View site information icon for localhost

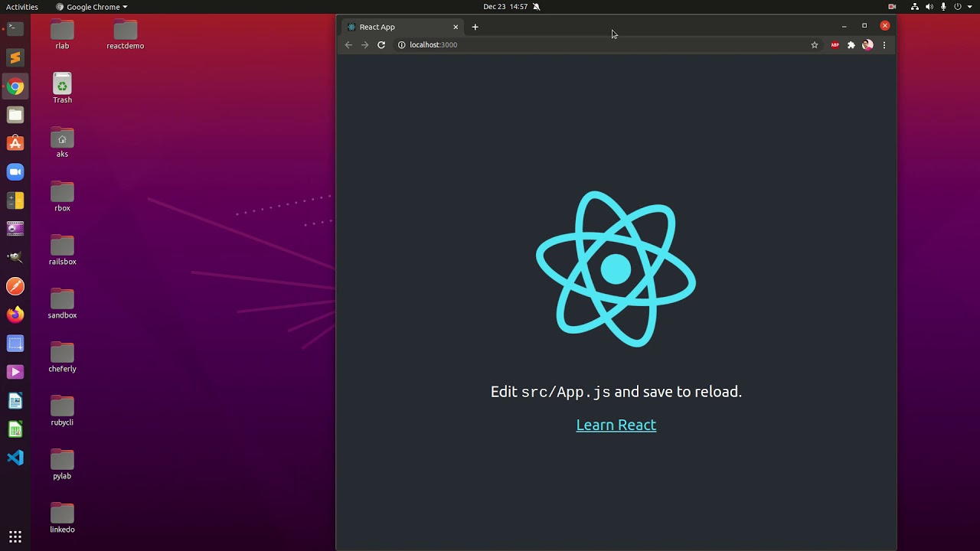[x=401, y=45]
